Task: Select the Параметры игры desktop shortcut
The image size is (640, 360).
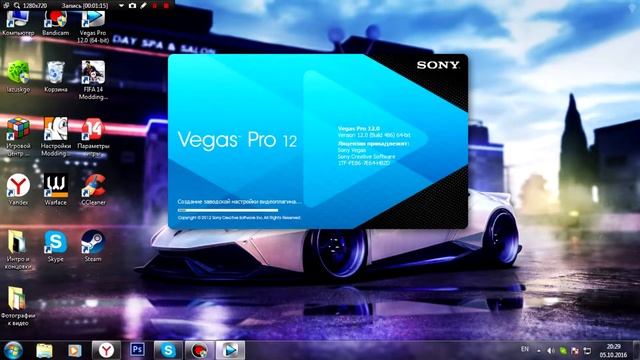Action: [93, 137]
